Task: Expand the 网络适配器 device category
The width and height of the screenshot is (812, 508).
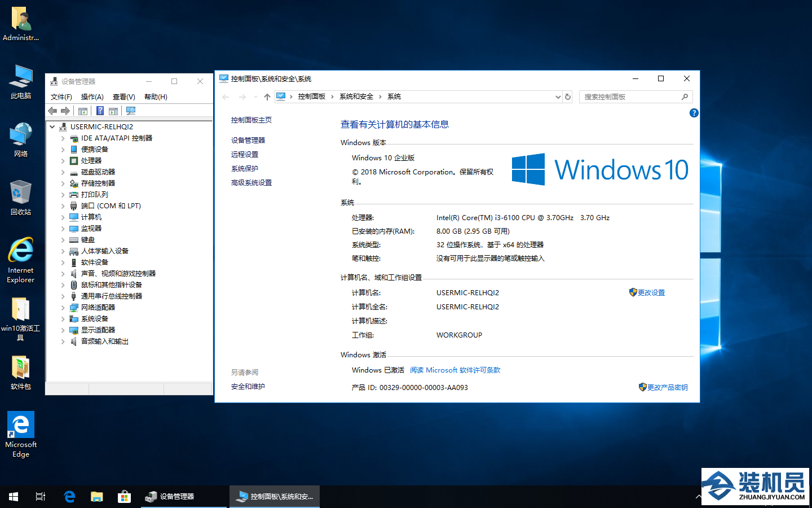Action: (x=63, y=308)
